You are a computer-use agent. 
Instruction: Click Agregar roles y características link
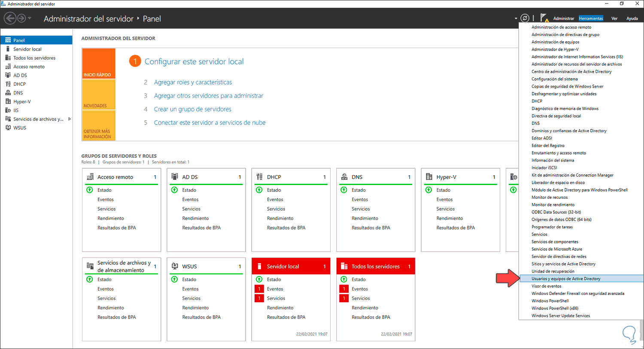click(x=193, y=82)
